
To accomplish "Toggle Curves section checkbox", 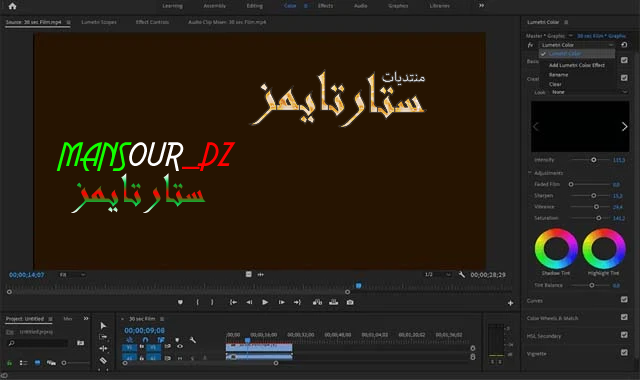I will tap(624, 300).
